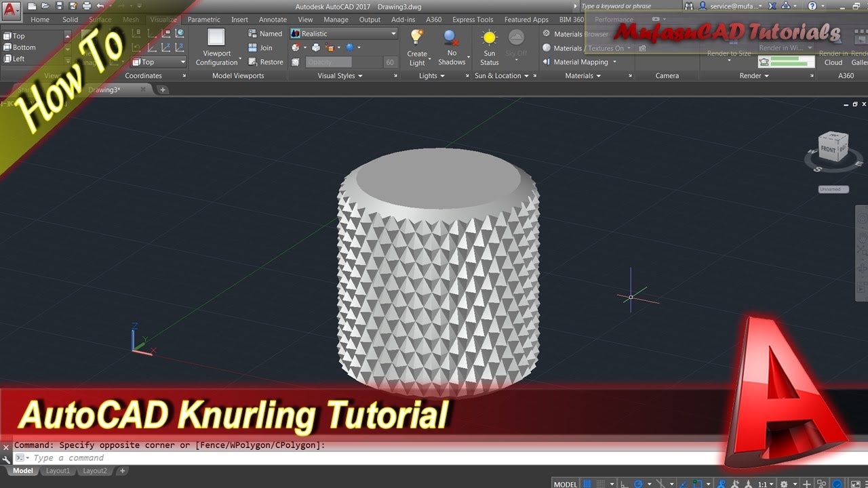The image size is (868, 488).
Task: Toggle ortho mode in status bar
Action: (624, 484)
